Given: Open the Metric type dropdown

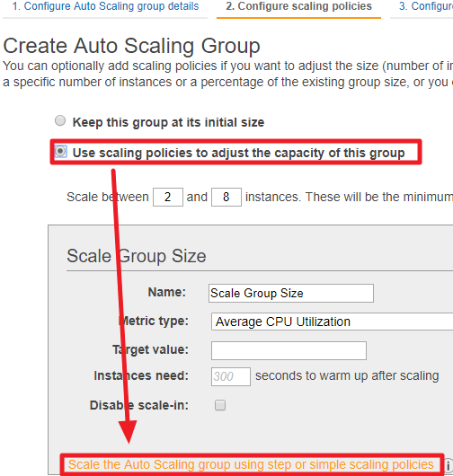Looking at the screenshot, I should point(332,322).
